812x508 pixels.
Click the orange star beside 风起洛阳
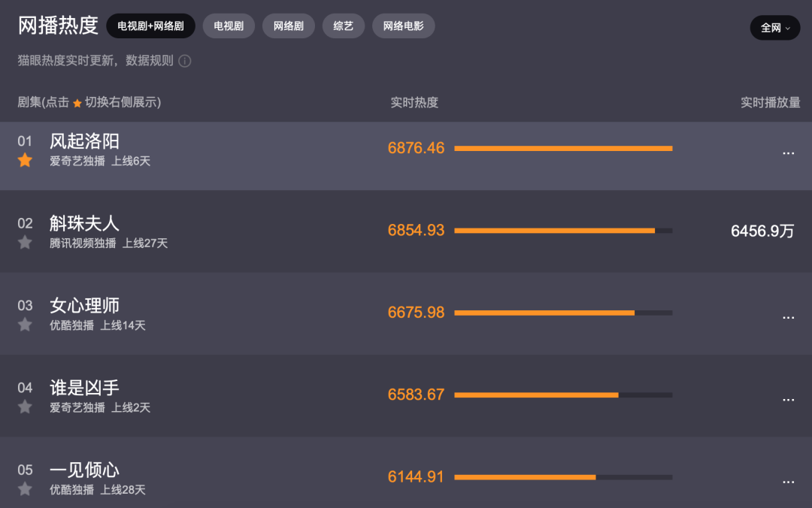click(25, 161)
